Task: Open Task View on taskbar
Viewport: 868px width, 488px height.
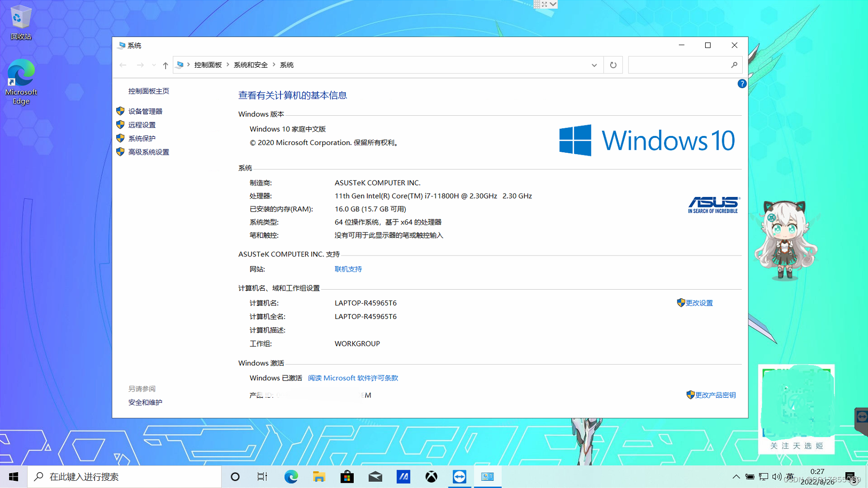Action: [x=262, y=476]
